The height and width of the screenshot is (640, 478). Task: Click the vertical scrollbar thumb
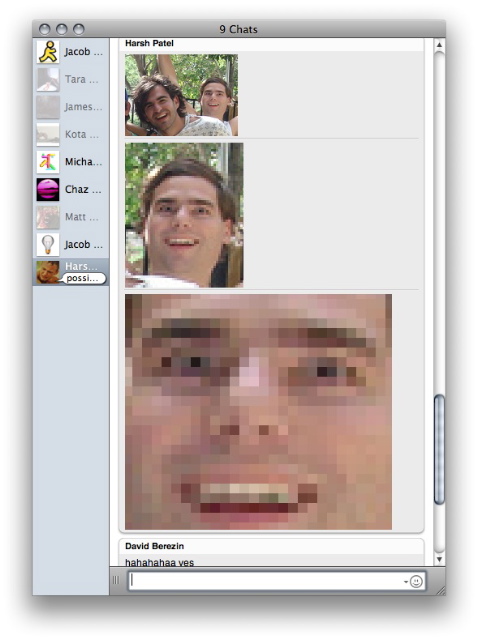(x=439, y=449)
